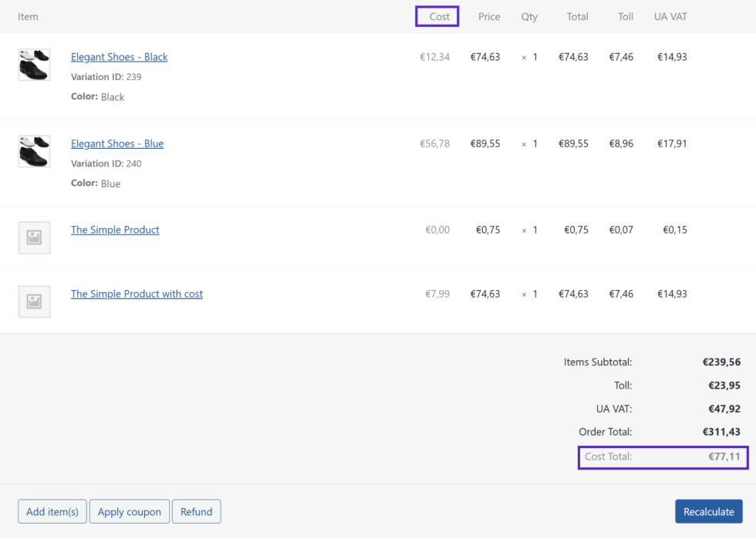Click the highlighted Cost column header
The width and height of the screenshot is (756, 539).
pos(439,16)
